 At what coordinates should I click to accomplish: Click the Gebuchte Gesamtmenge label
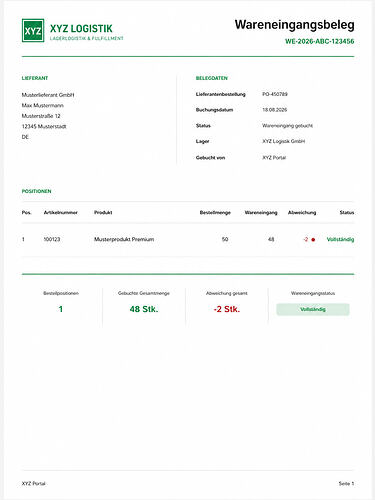(x=144, y=293)
